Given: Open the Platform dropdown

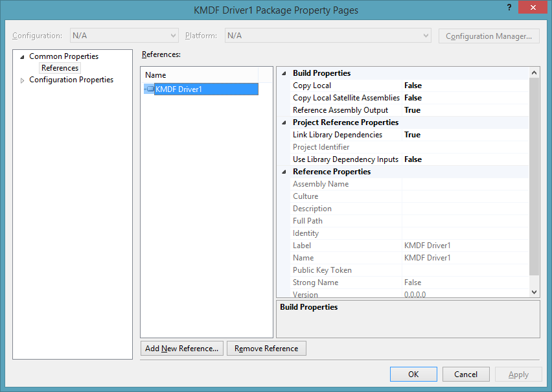Looking at the screenshot, I should tap(327, 35).
